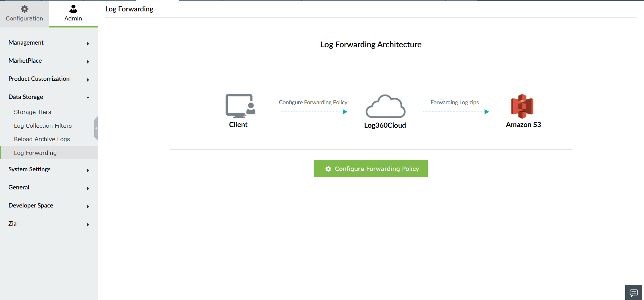Click the Log Forwarding Architecture heading
The image size is (644, 300).
pos(371,45)
